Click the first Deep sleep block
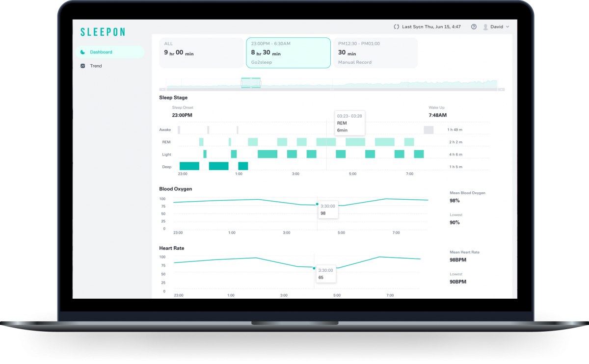 click(189, 166)
